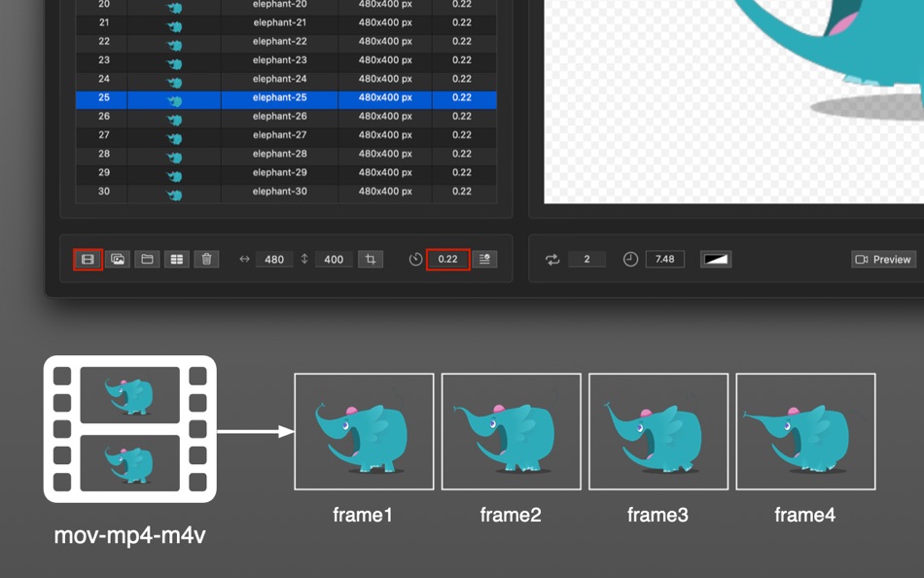924x578 pixels.
Task: Click the add images icon in toolbar
Action: click(x=118, y=260)
